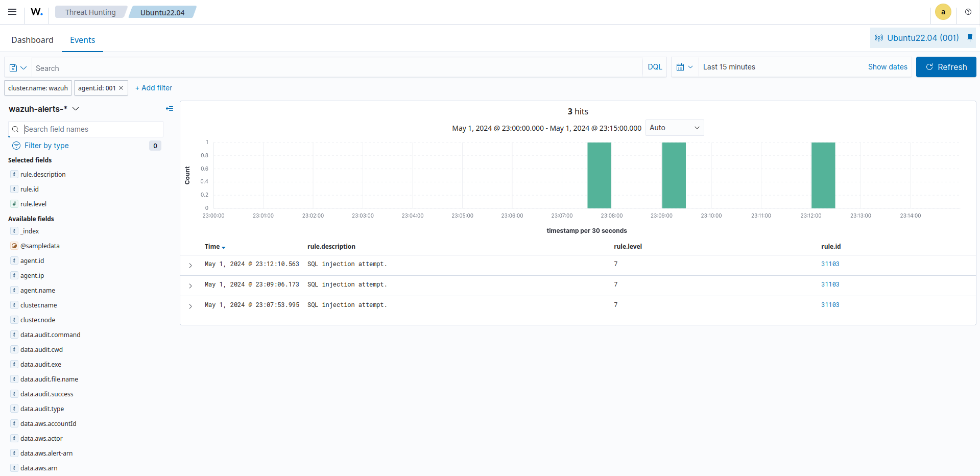This screenshot has width=980, height=476.
Task: Open the hamburger navigation menu
Action: [x=12, y=12]
